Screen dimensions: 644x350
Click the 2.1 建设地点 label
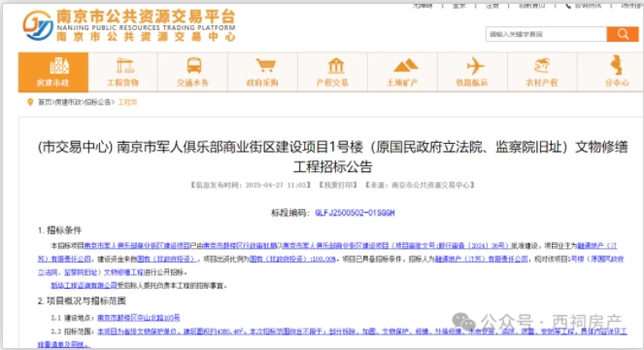point(73,318)
